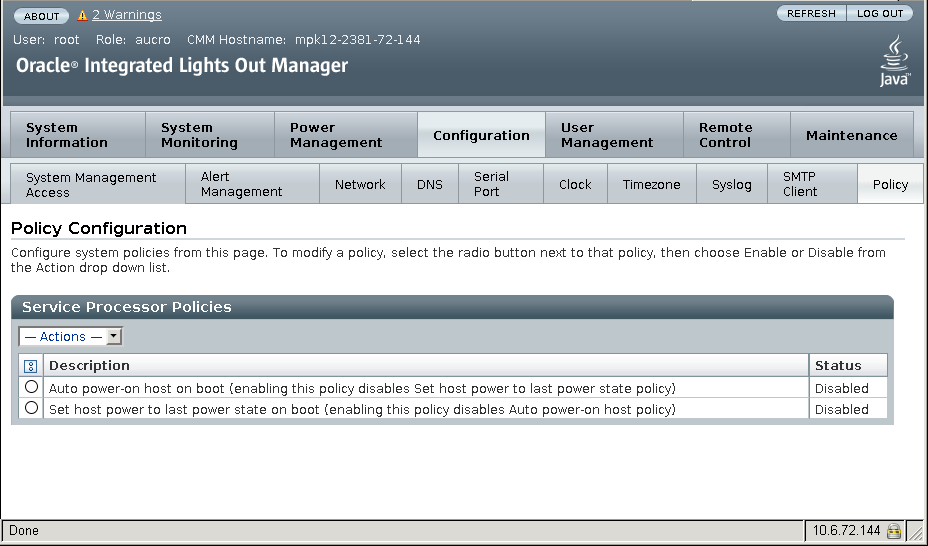
Task: Select the Policy sub-tab
Action: click(x=890, y=185)
